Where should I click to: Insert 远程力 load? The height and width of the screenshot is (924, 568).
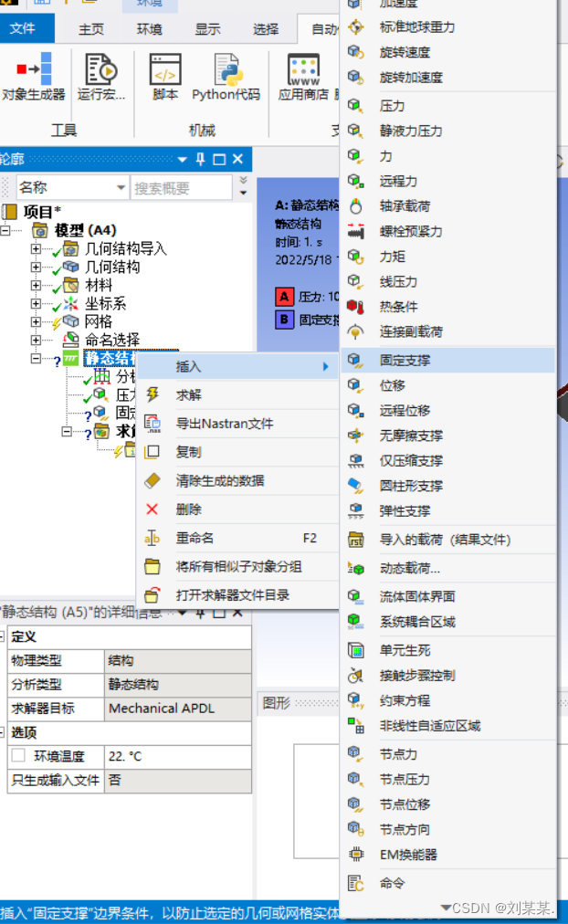click(x=448, y=182)
